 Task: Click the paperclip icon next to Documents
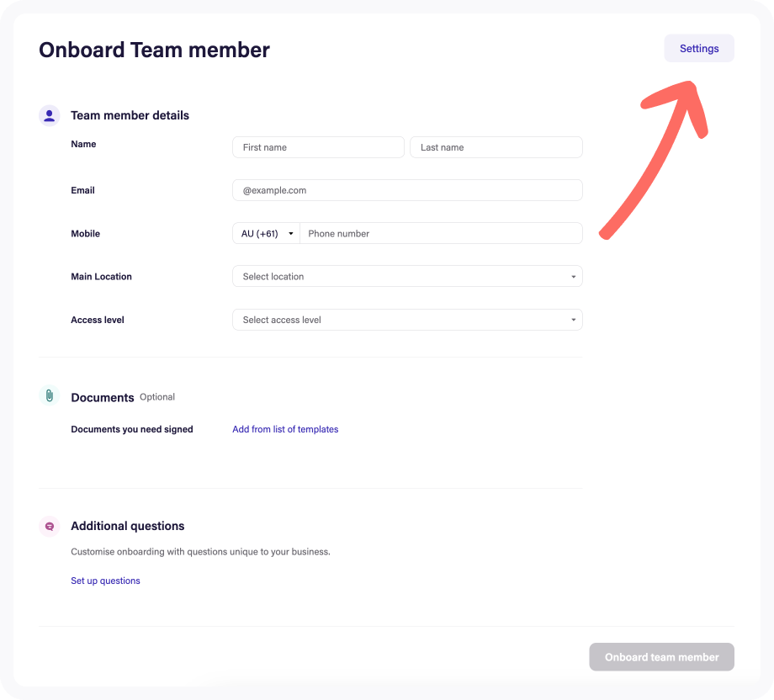pyautogui.click(x=50, y=395)
